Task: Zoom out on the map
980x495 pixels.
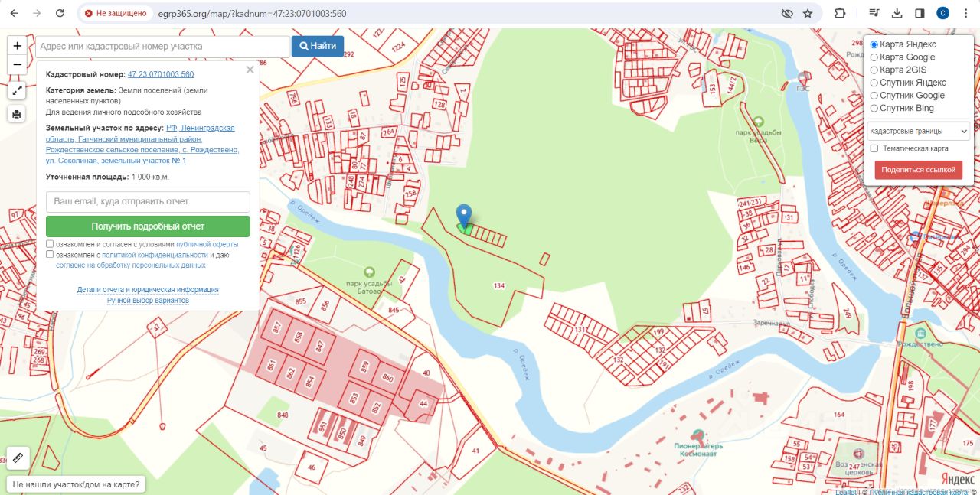Action: [18, 65]
